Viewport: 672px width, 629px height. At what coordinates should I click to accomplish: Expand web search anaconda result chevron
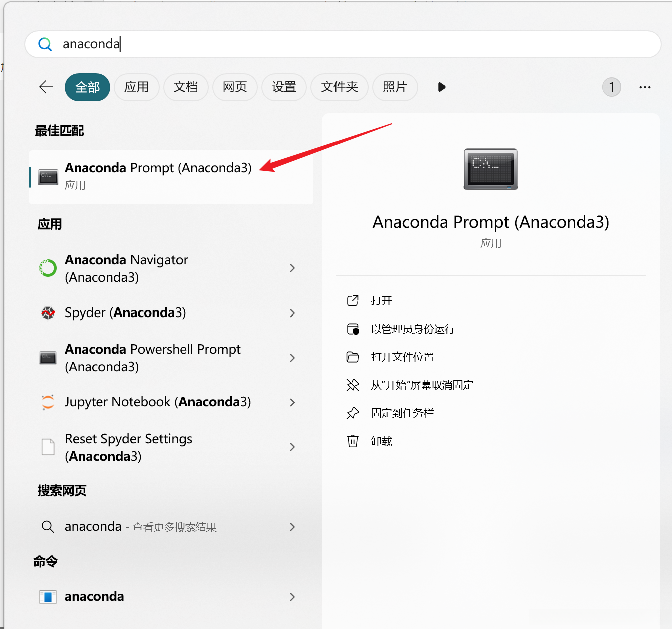click(x=293, y=527)
